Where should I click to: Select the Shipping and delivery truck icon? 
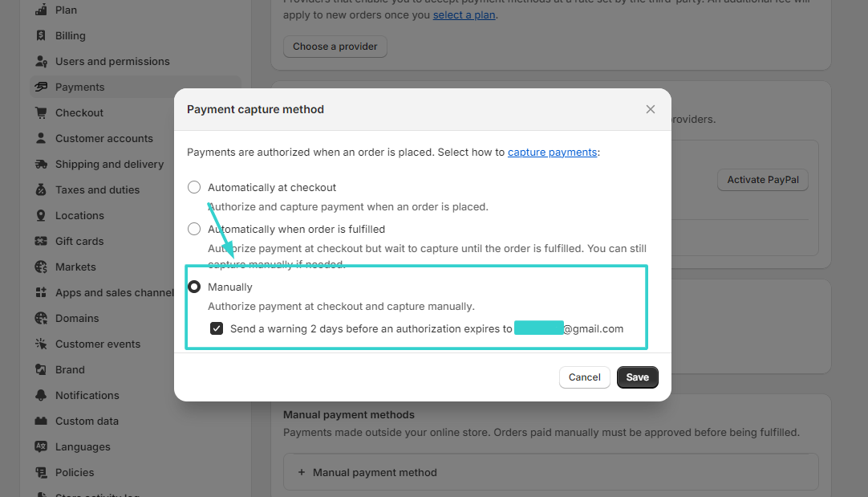pos(39,164)
